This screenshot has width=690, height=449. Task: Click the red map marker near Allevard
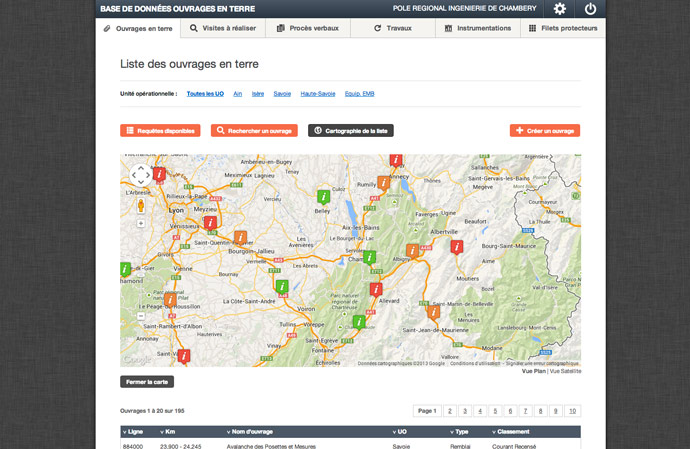click(376, 289)
